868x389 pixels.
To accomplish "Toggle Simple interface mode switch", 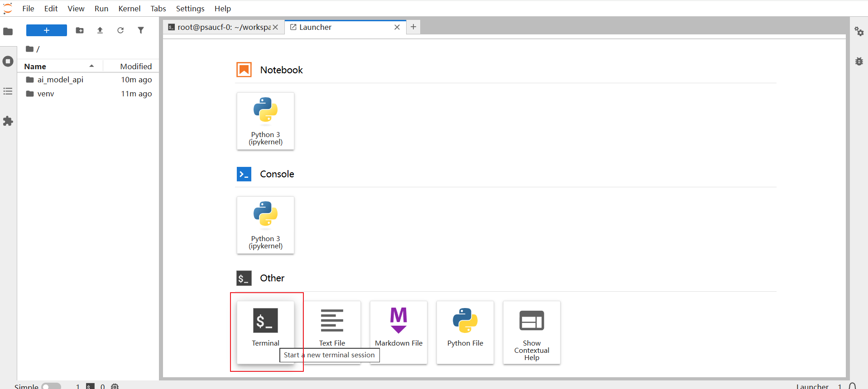I will click(51, 387).
